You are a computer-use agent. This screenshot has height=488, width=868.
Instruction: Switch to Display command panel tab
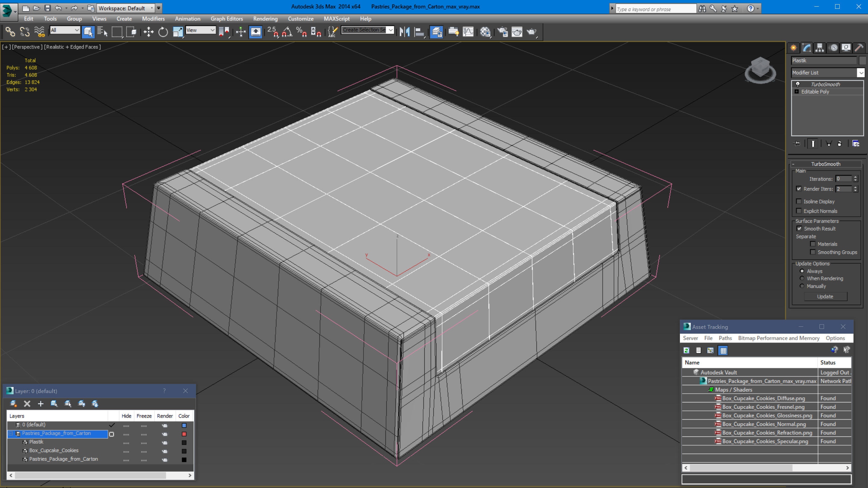click(x=846, y=48)
